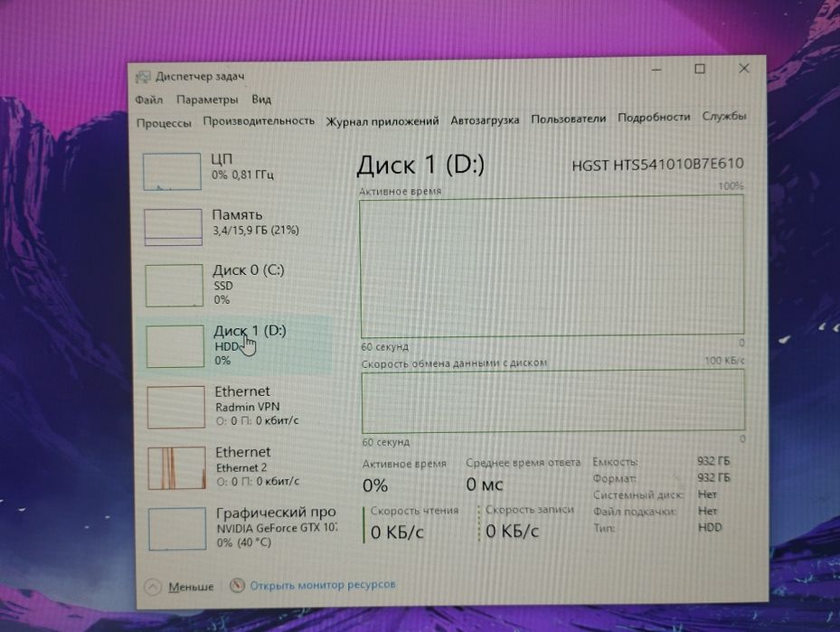Close the Диспетчер задач window
The image size is (840, 632).
[744, 68]
